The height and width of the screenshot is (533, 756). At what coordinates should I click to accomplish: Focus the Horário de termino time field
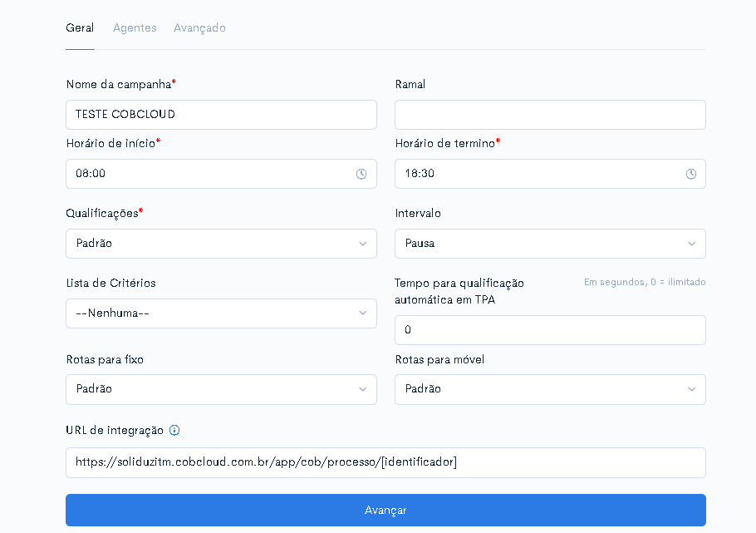550,174
